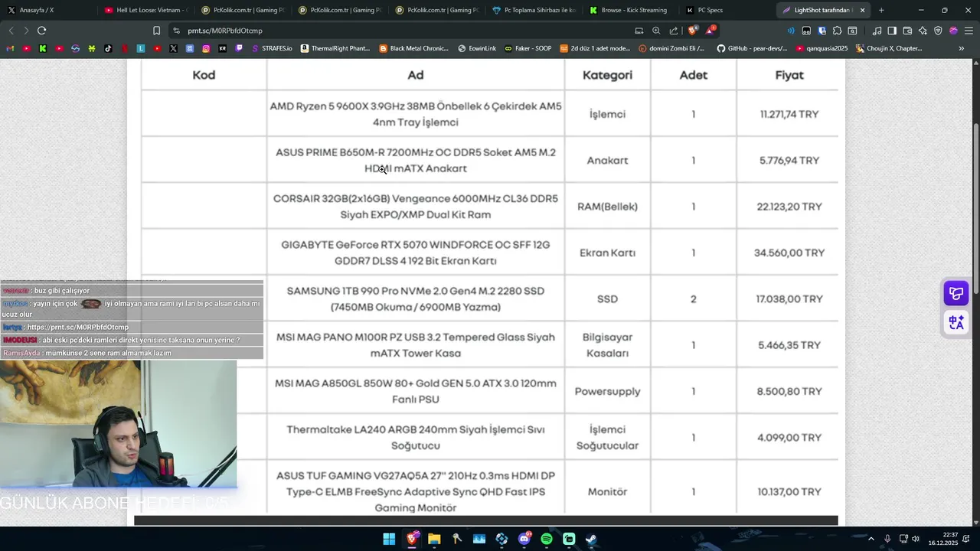This screenshot has width=980, height=551.
Task: Switch to Browse - Kick Streaming tab
Action: coord(631,10)
